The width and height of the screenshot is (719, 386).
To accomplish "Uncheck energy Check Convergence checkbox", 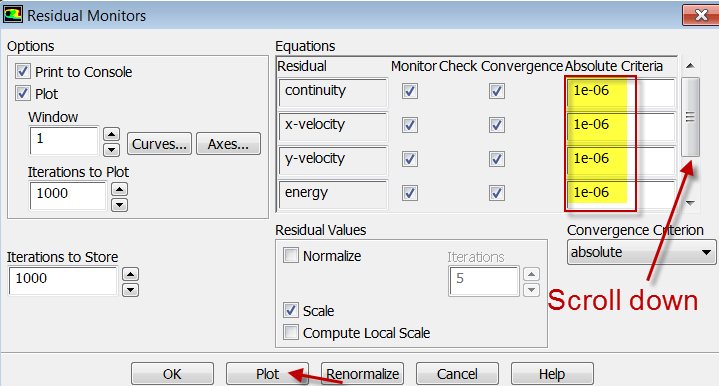I will pyautogui.click(x=497, y=193).
